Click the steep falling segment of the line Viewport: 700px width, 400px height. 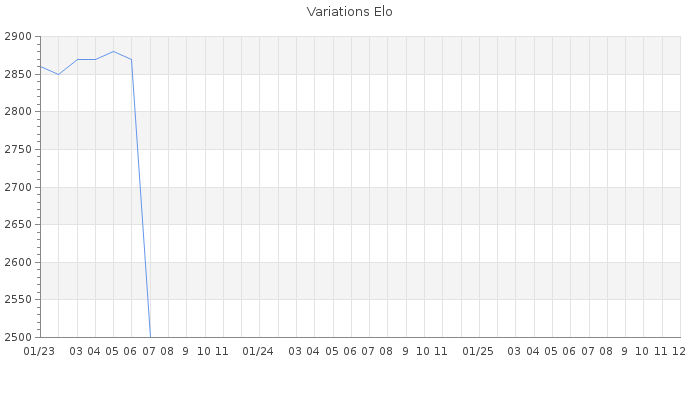tap(141, 200)
